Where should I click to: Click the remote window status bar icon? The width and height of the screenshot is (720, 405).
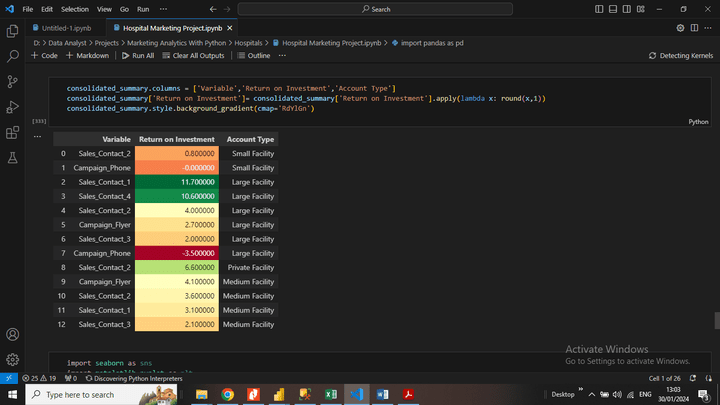9,378
